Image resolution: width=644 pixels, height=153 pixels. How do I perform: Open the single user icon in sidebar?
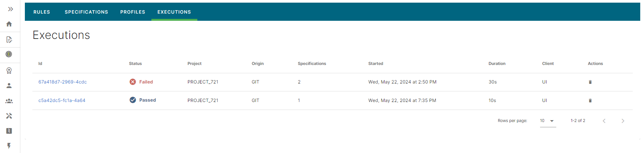click(9, 86)
